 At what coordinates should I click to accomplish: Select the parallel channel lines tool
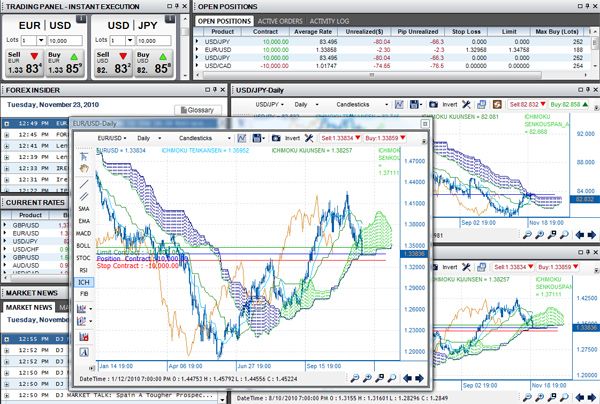tap(84, 196)
